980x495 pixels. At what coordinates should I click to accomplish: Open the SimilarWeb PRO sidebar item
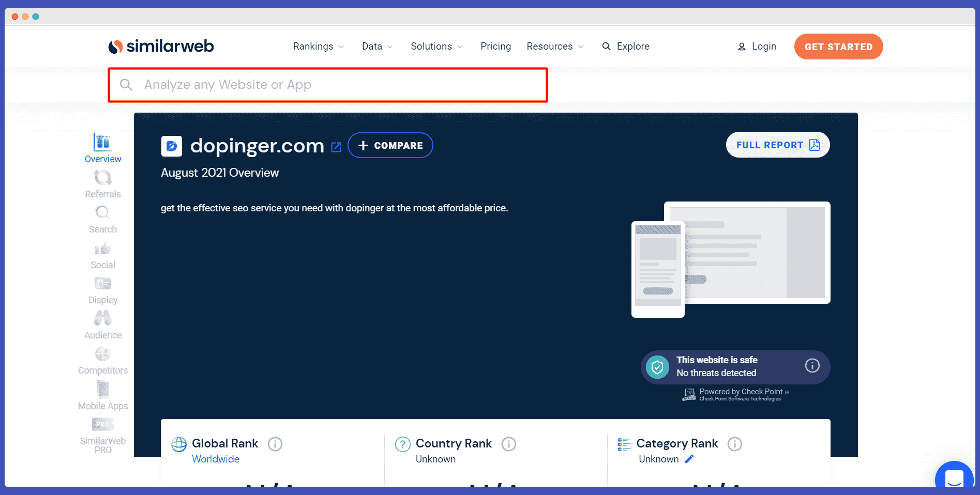(103, 436)
